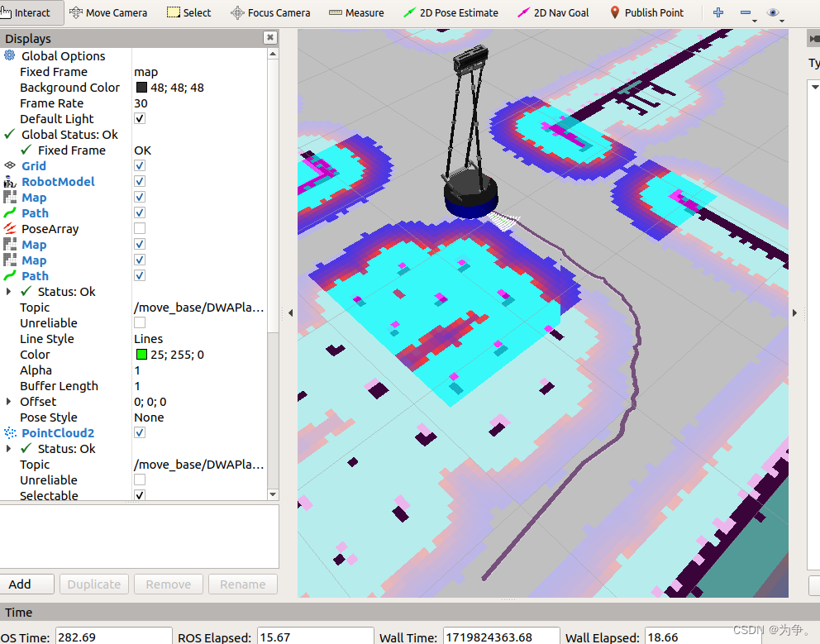Select the Interact tool

[31, 12]
